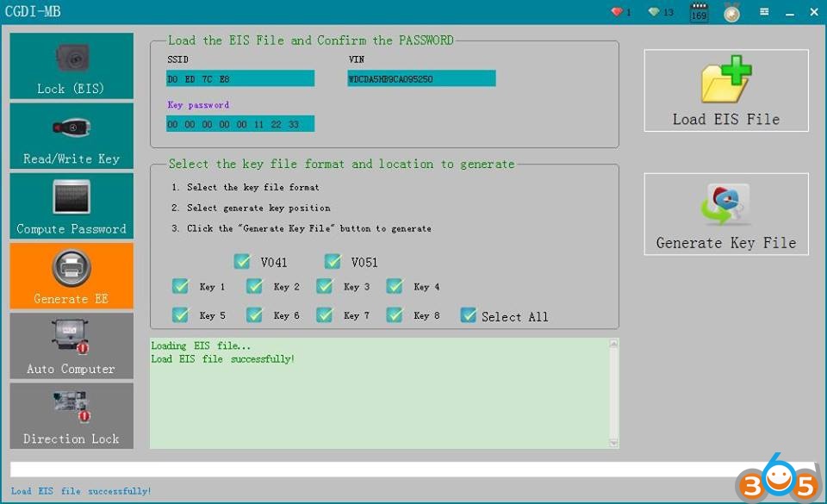Image resolution: width=827 pixels, height=504 pixels.
Task: Click the VIN input field
Action: [421, 79]
